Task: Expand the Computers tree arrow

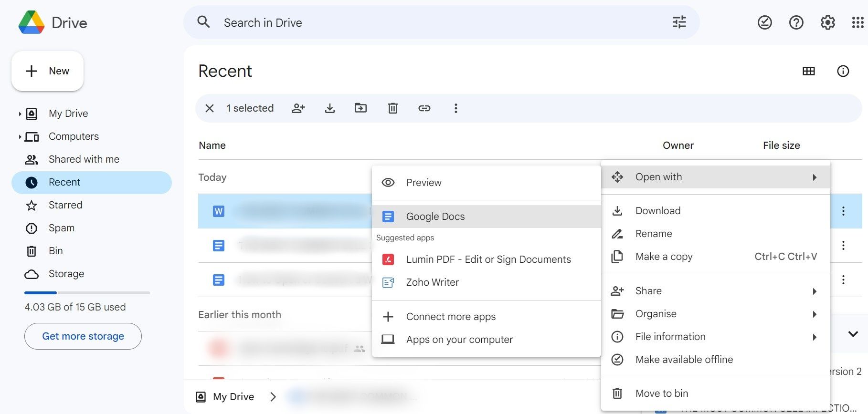Action: click(x=20, y=137)
